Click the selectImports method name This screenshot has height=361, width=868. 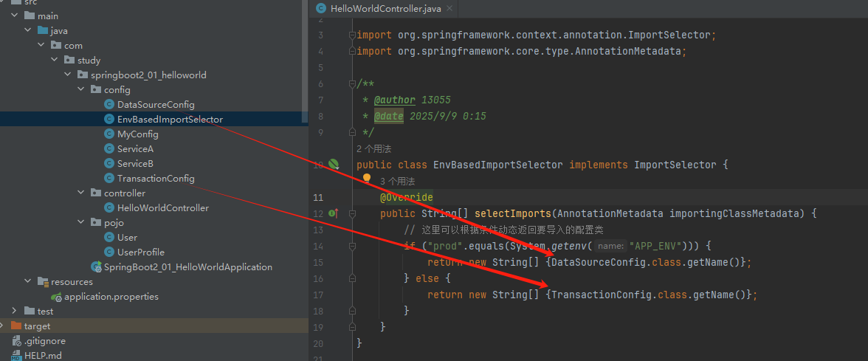click(512, 214)
